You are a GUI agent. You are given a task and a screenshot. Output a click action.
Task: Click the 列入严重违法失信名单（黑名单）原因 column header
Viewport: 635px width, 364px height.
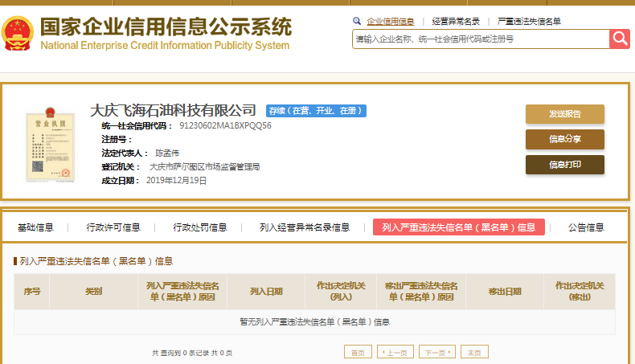(x=182, y=292)
